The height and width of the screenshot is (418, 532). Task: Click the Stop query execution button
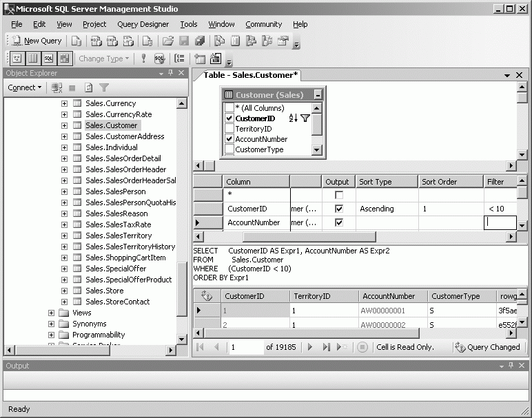coord(362,347)
